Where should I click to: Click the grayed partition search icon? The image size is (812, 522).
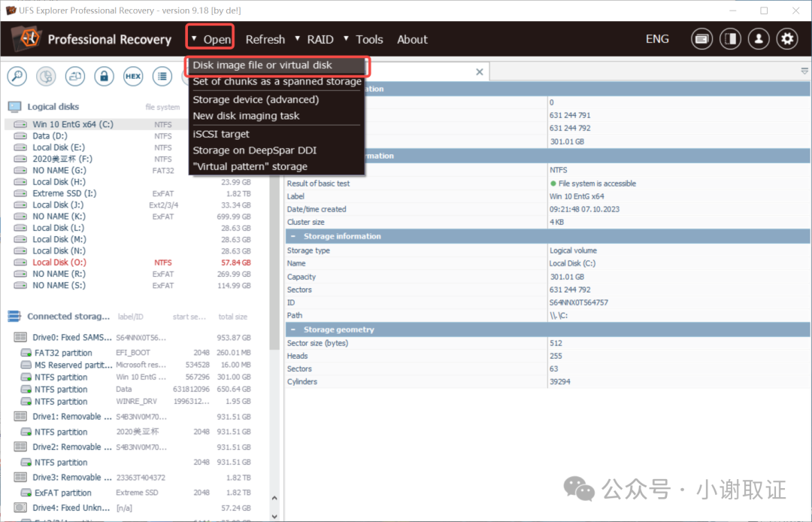point(46,77)
